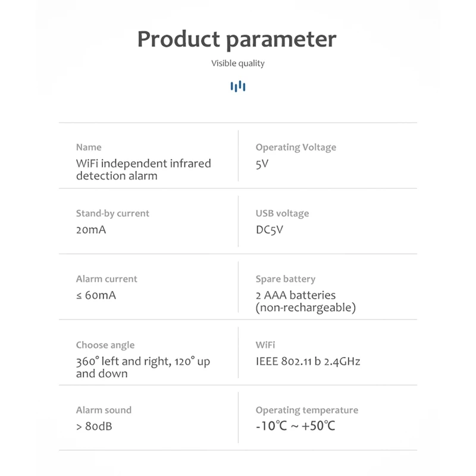Viewport: 476px width, 476px height.
Task: Click "WiFi independent infrared detection alarm" text
Action: point(143,170)
